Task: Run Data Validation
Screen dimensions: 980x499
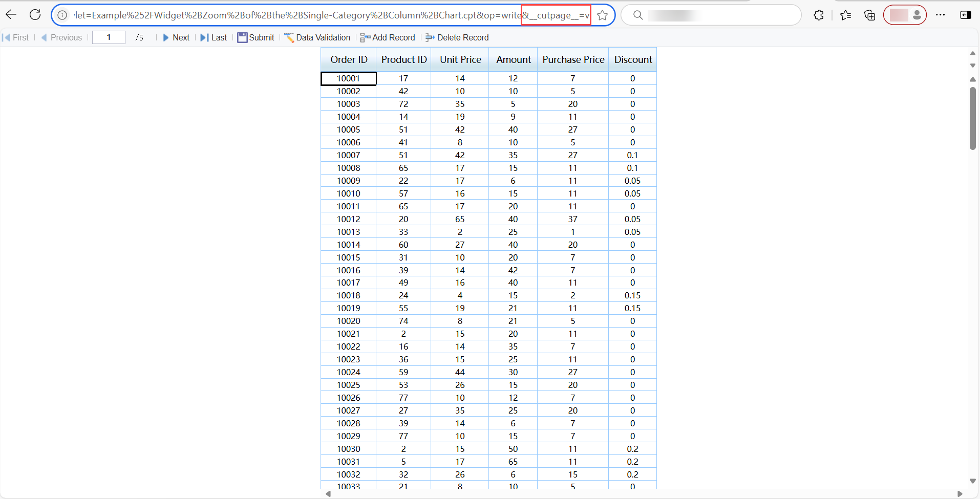Action: click(317, 37)
